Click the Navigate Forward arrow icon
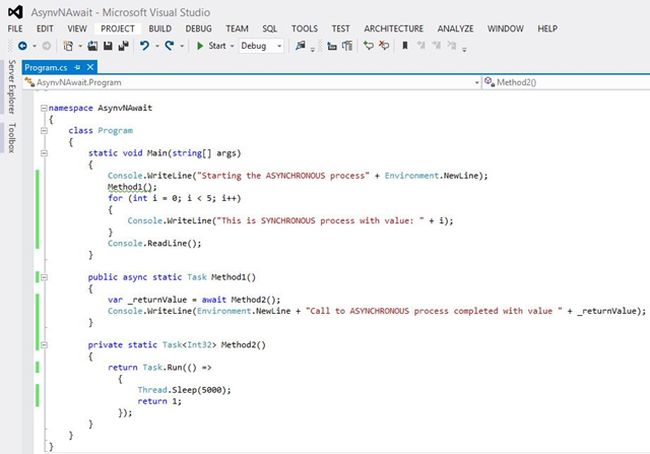 46,46
